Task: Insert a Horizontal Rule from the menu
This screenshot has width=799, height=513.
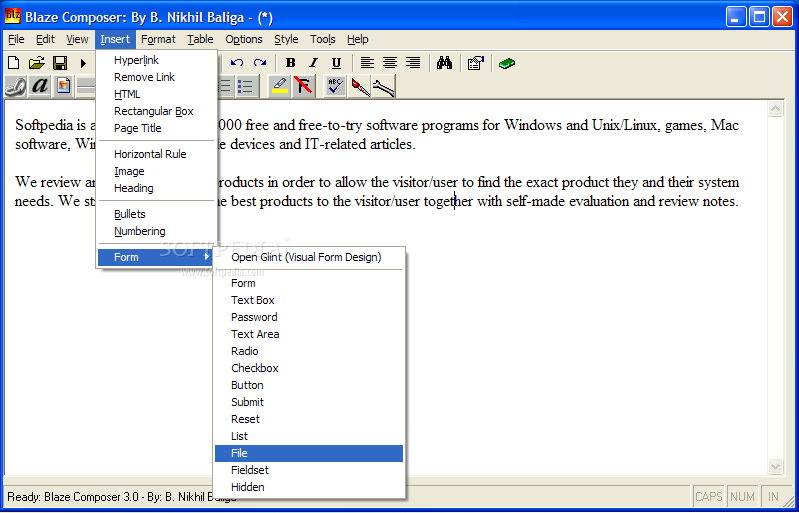Action: click(x=157, y=154)
